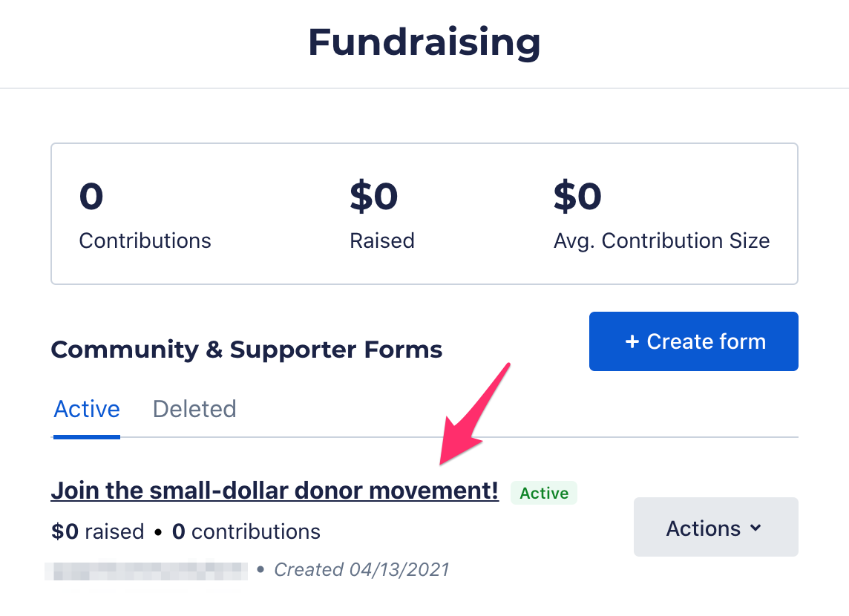Switch to the Active tab
The height and width of the screenshot is (616, 849).
87,409
